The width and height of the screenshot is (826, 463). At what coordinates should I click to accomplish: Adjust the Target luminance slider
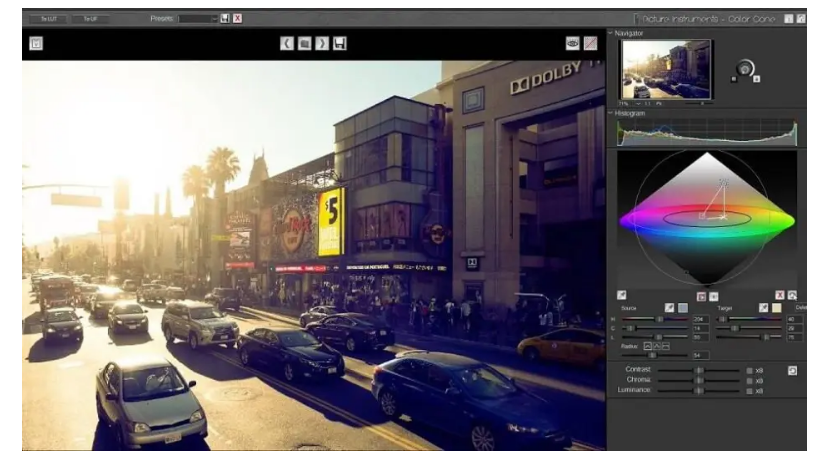[749, 337]
